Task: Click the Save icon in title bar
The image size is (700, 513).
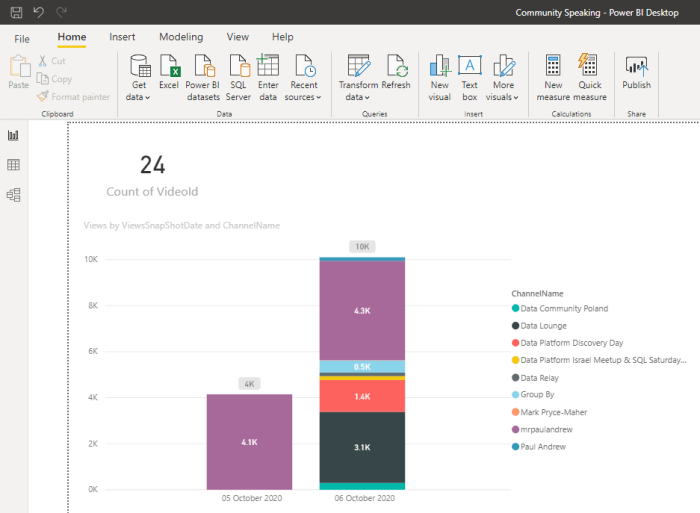Action: tap(16, 12)
